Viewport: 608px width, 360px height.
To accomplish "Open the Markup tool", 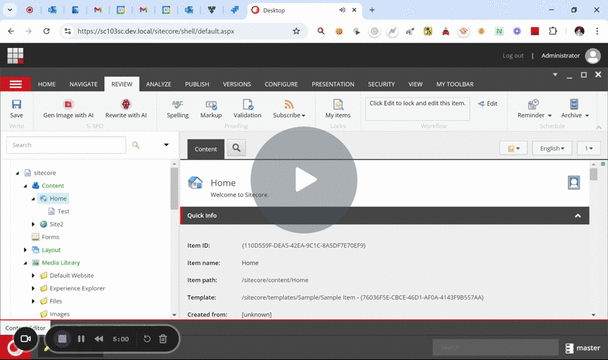I will tap(211, 109).
